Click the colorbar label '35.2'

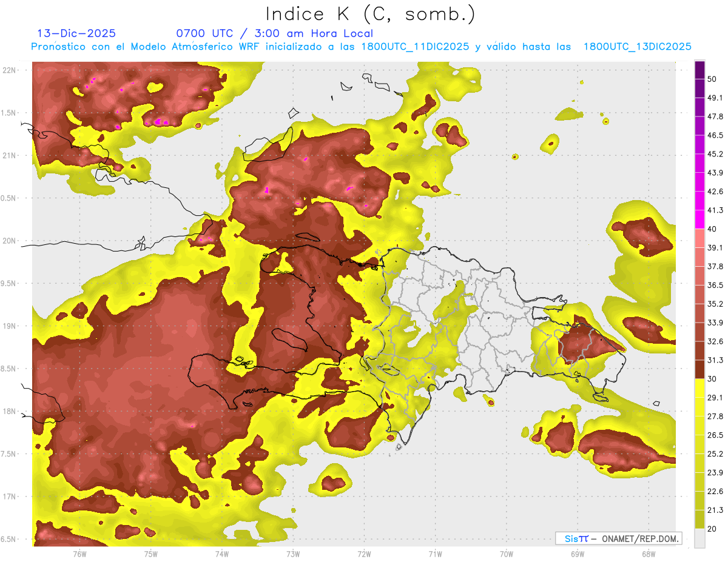[x=715, y=304]
